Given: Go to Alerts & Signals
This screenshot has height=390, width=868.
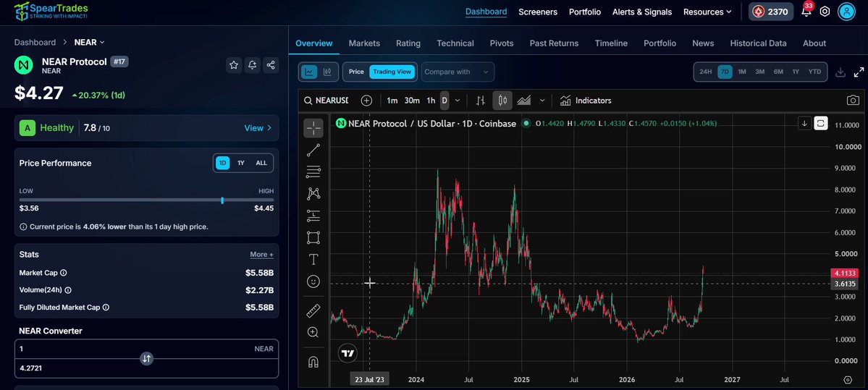Looking at the screenshot, I should coord(641,12).
